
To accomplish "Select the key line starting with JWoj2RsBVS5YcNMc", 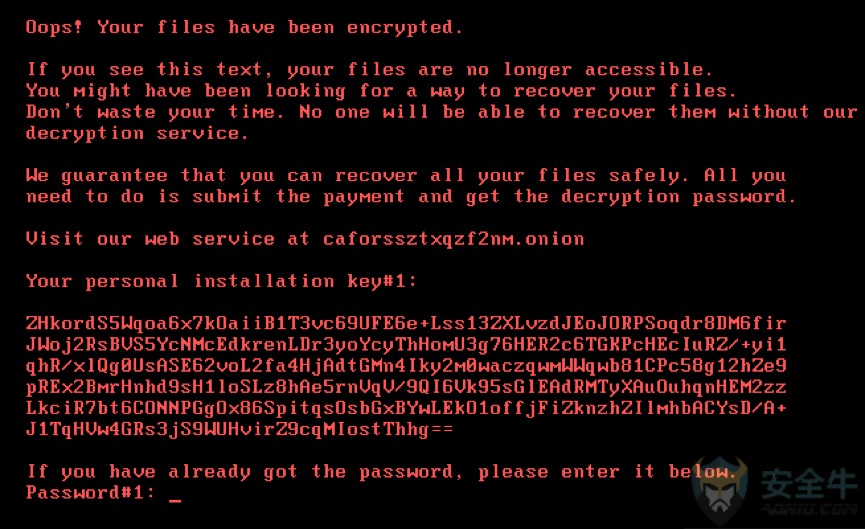I will (x=406, y=344).
